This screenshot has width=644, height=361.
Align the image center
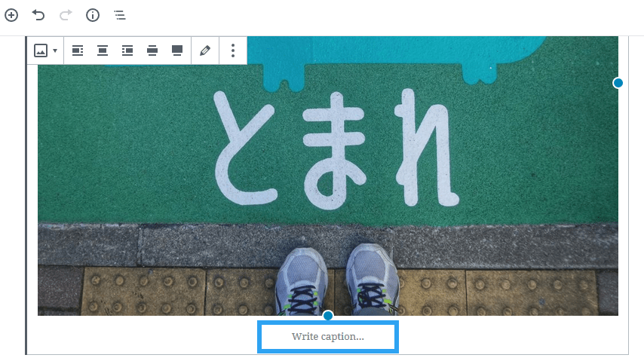pyautogui.click(x=103, y=50)
